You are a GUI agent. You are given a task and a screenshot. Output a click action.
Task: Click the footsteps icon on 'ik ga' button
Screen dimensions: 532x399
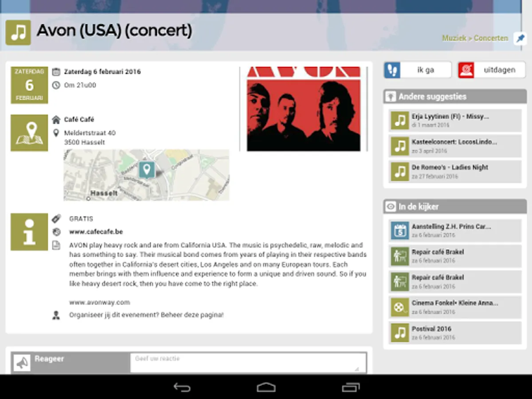click(392, 70)
